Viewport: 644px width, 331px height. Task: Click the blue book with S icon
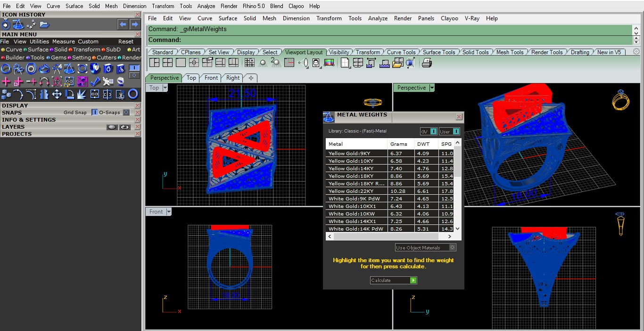click(x=120, y=68)
